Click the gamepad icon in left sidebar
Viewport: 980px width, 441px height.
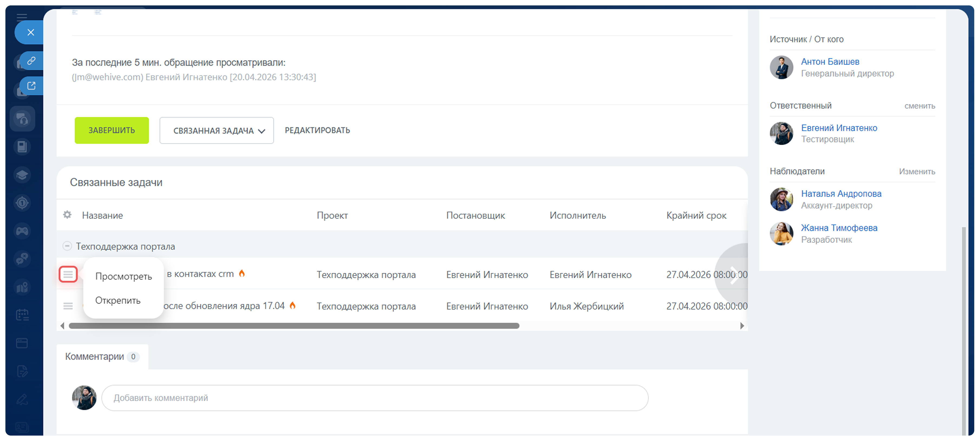click(x=22, y=231)
